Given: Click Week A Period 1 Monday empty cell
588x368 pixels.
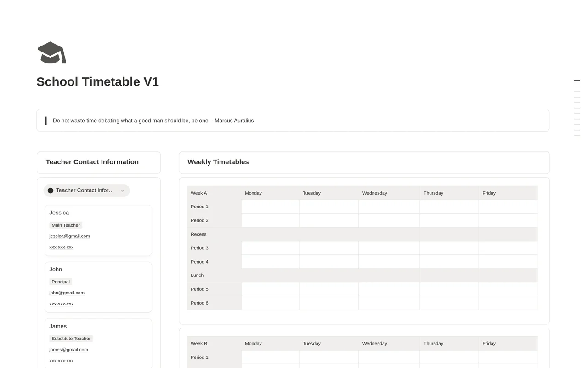Looking at the screenshot, I should coord(270,207).
